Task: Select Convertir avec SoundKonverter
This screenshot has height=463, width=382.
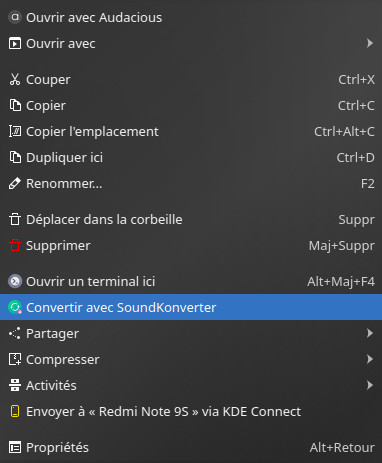Action: click(191, 307)
